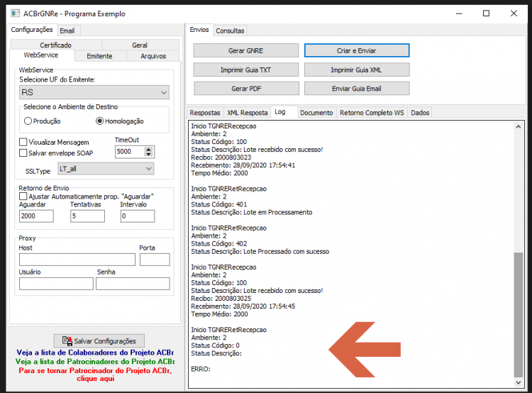This screenshot has height=393, width=532.
Task: Switch to the Email tab
Action: [67, 31]
